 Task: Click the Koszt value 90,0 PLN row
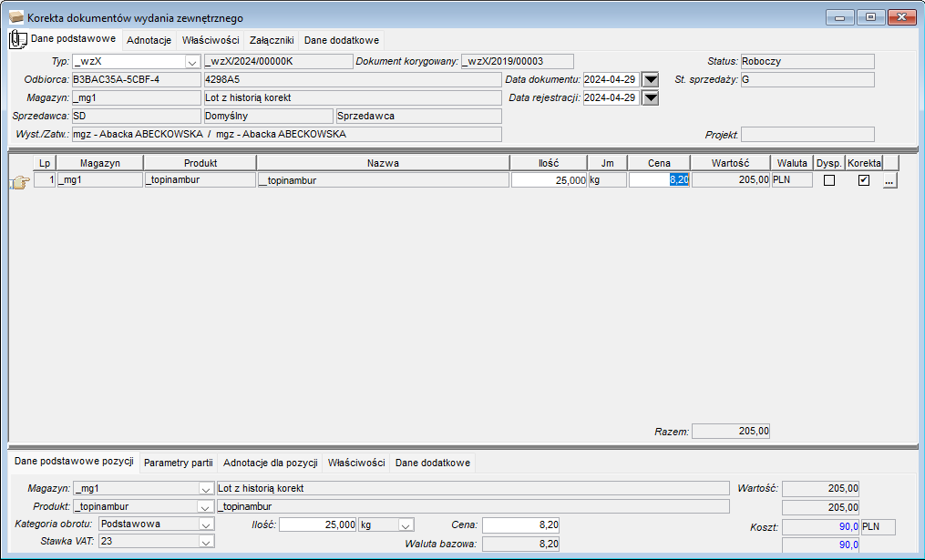(x=820, y=527)
